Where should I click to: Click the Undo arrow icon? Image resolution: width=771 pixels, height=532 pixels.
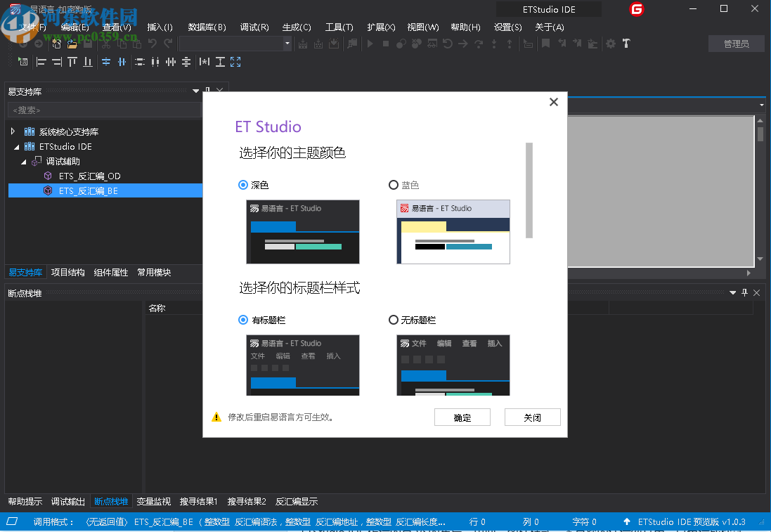click(x=152, y=44)
